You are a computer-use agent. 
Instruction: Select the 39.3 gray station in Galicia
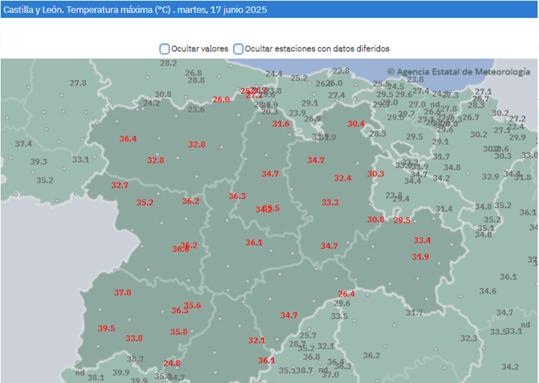click(x=38, y=162)
